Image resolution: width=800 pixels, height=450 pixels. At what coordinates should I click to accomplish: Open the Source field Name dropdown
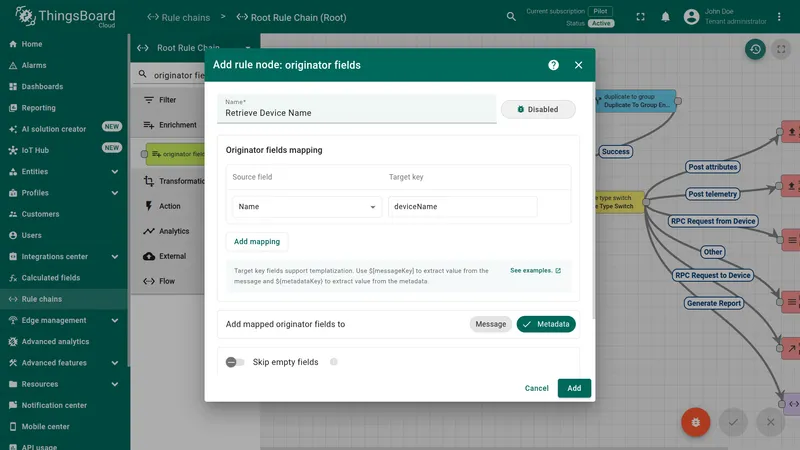[307, 207]
